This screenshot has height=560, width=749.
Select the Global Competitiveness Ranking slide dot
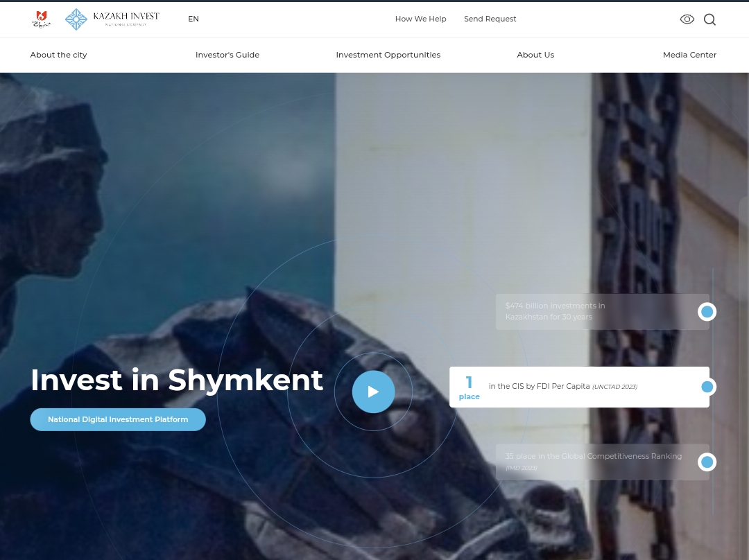click(707, 462)
